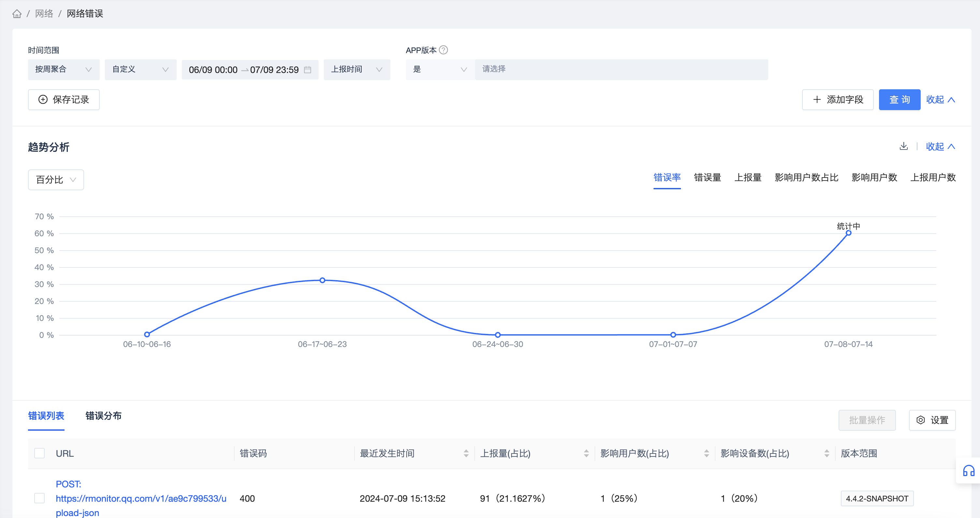
Task: Sort by 上报量(占比) column arrows
Action: [x=586, y=453]
